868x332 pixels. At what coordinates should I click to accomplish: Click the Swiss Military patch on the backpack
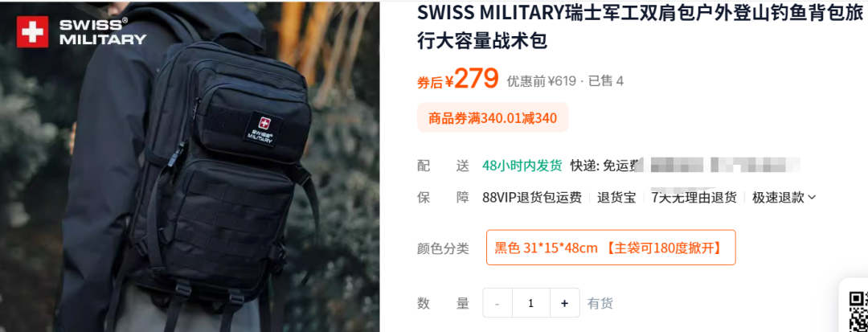(260, 129)
